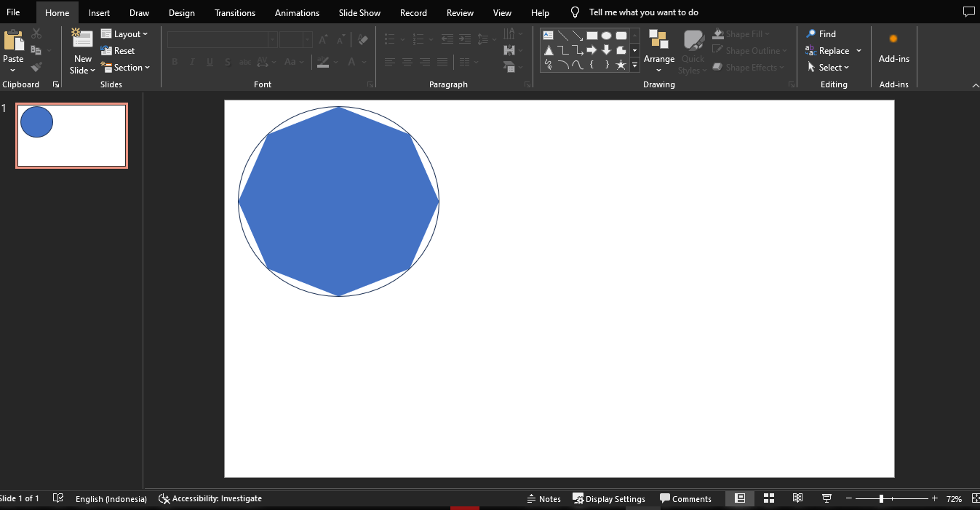Switch to Reading View
Viewport: 980px width, 510px height.
[x=797, y=498]
